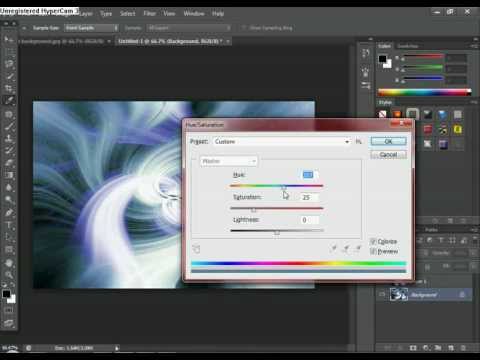Screen dimensions: 480x360
Task: Open the Type menu
Action: (106, 14)
